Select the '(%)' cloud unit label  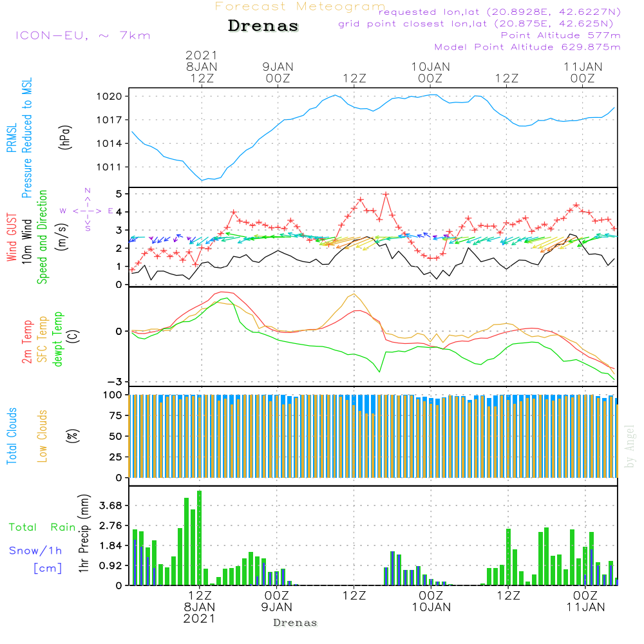tap(72, 436)
